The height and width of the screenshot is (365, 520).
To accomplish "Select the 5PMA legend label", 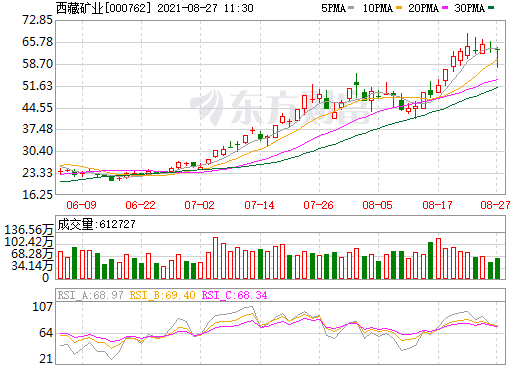I will pos(333,8).
